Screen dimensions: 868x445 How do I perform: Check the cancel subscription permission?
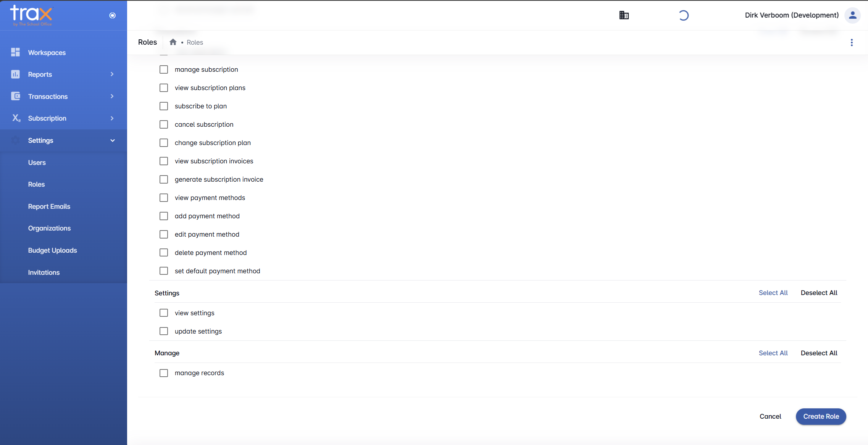(x=164, y=124)
